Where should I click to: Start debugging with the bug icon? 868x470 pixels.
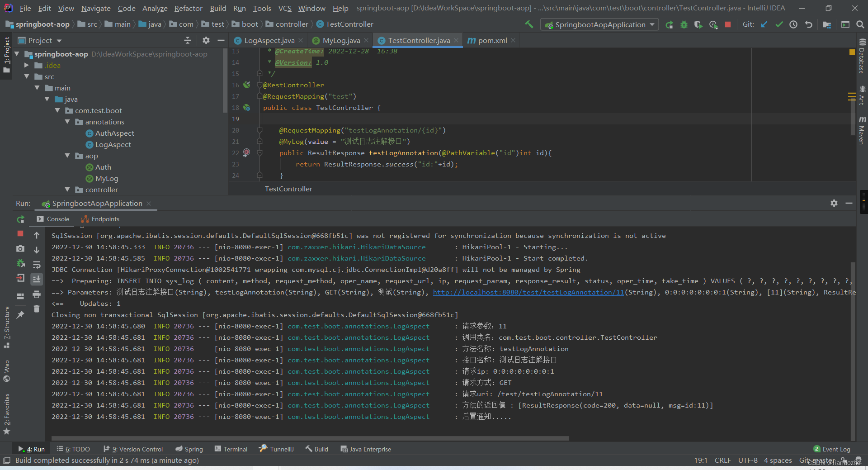684,24
